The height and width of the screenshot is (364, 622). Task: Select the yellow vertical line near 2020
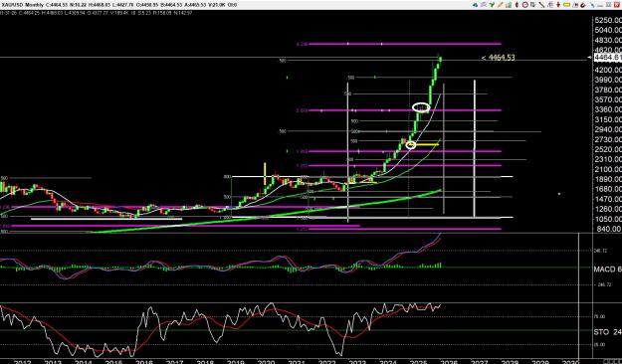[x=265, y=173]
